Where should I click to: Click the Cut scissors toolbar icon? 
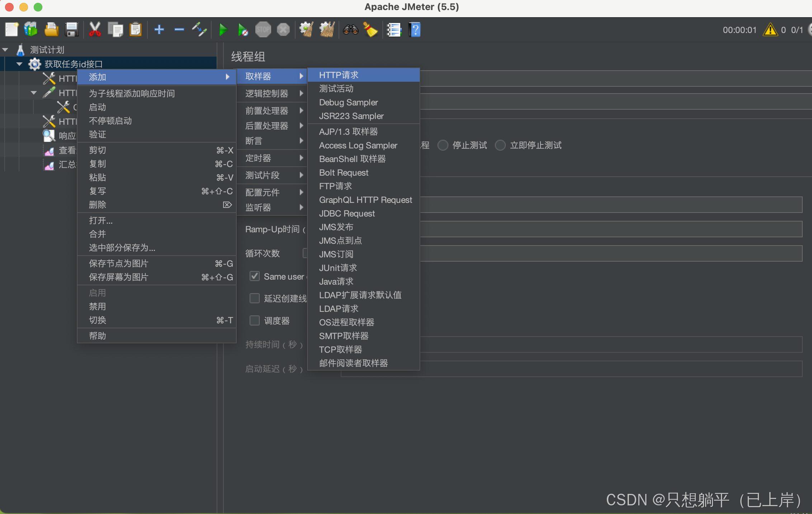(x=95, y=30)
